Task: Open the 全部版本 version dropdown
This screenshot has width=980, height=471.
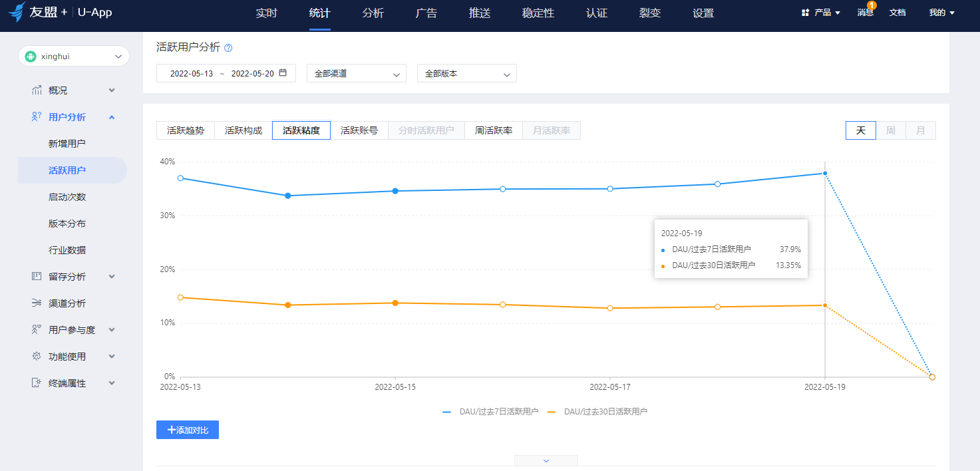Action: click(466, 73)
